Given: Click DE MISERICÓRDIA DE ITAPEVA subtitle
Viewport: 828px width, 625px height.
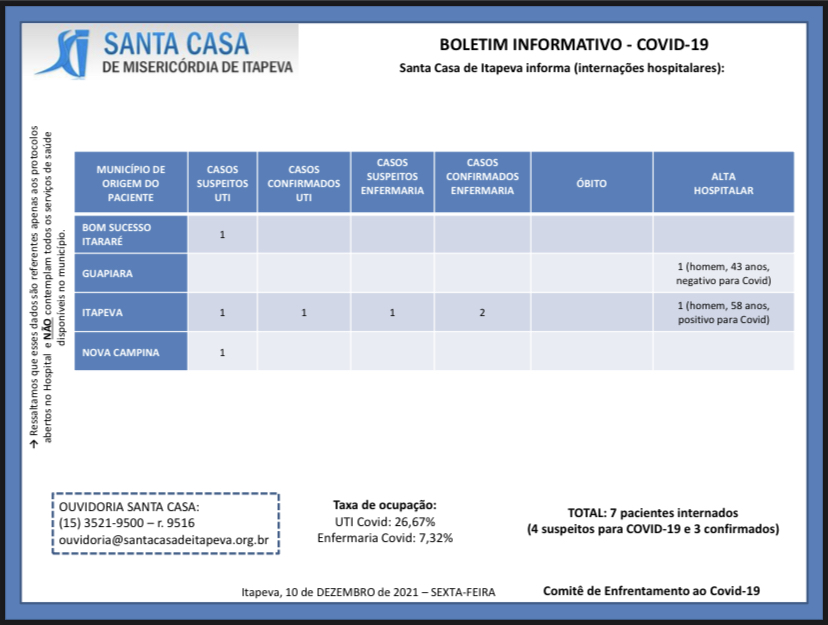Looking at the screenshot, I should pos(197,67).
